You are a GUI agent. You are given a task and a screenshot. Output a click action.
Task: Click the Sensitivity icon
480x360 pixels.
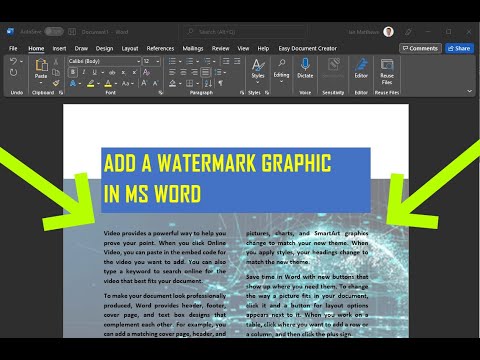(x=333, y=64)
